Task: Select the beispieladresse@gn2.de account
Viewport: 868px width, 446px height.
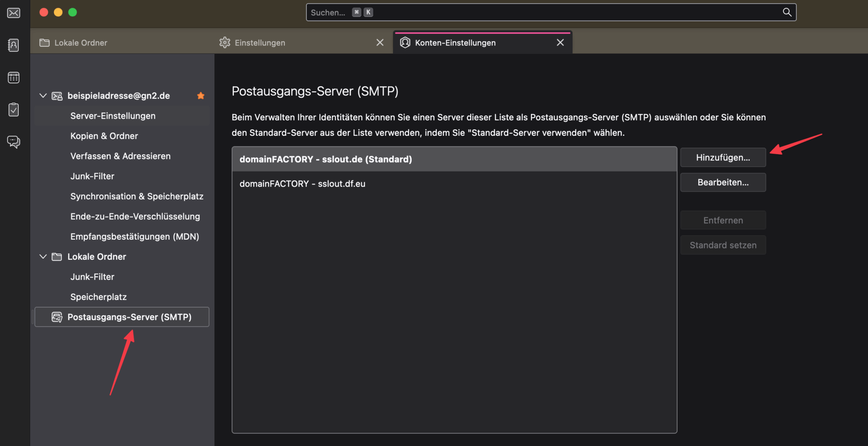Action: click(x=122, y=96)
